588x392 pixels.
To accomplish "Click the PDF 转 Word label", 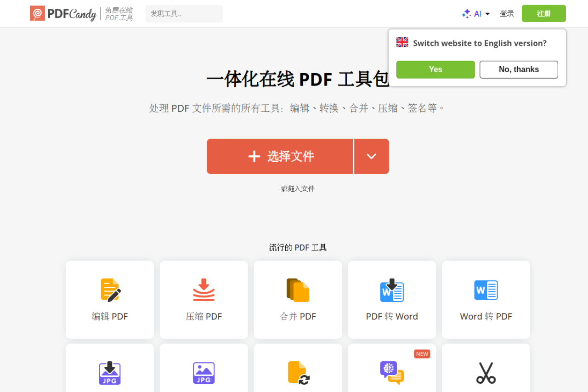I will pos(392,317).
